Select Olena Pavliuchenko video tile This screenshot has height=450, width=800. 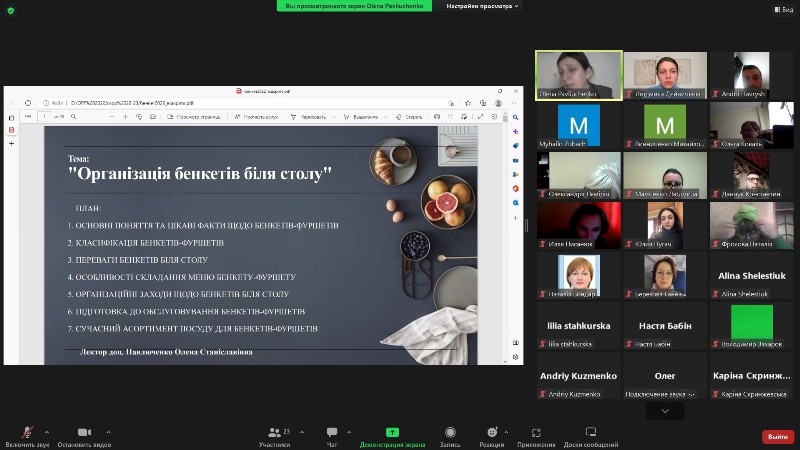point(579,75)
